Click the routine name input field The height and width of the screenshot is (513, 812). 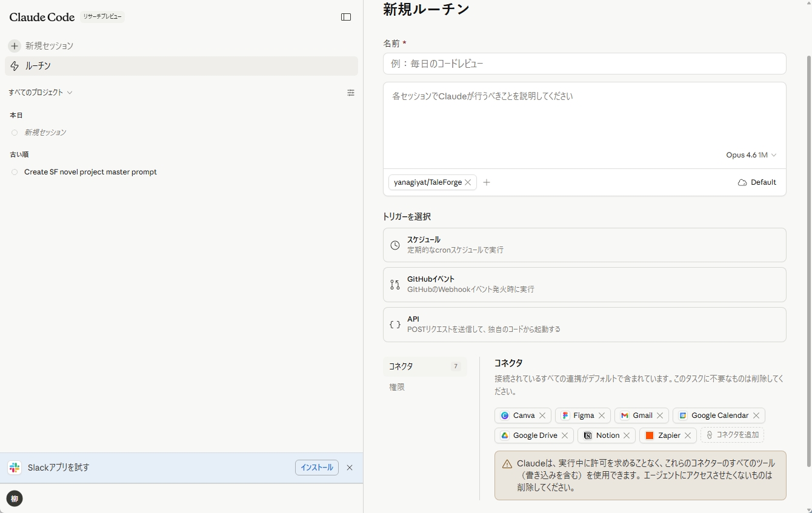[584, 63]
